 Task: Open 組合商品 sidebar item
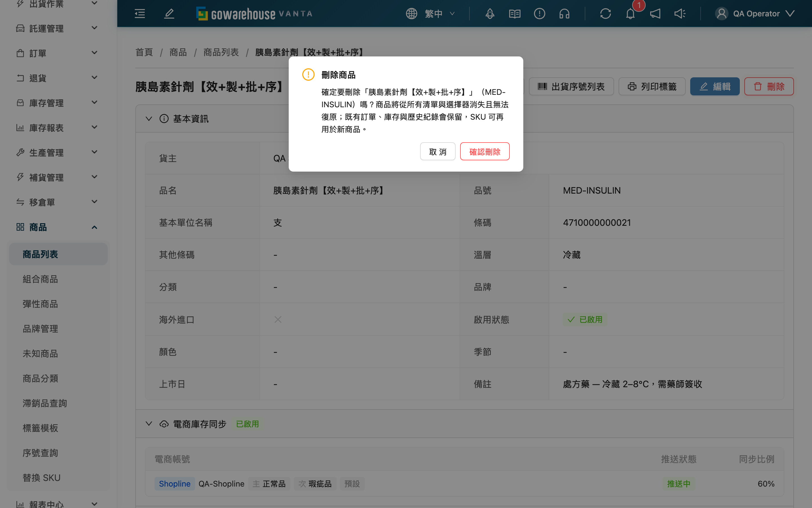[58, 279]
